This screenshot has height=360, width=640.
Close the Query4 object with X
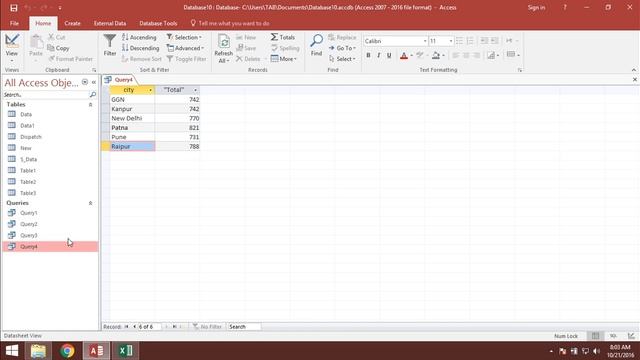[635, 80]
